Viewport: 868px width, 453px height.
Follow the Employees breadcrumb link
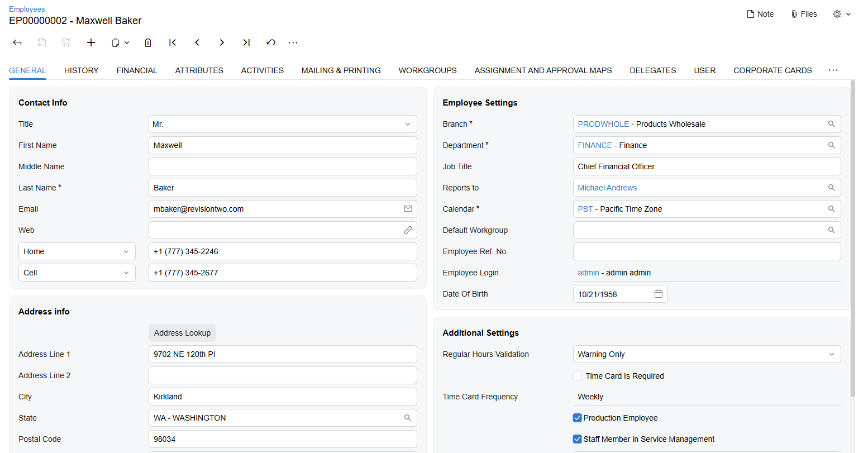[27, 9]
